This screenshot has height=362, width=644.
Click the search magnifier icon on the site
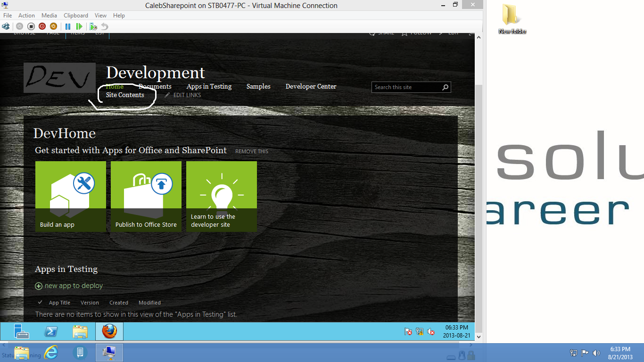[x=445, y=87]
